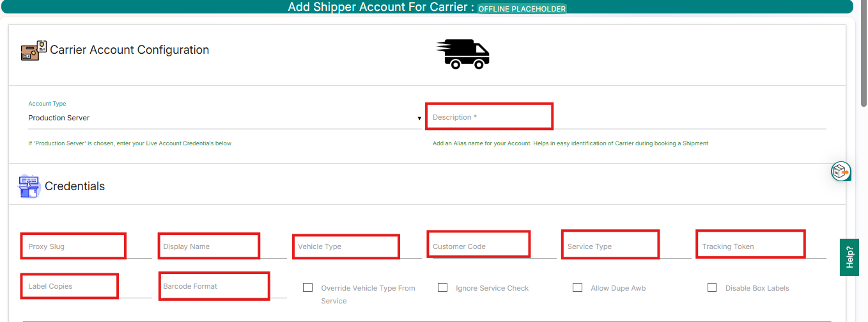868x322 pixels.
Task: Open the Account Type dropdown
Action: (224, 118)
